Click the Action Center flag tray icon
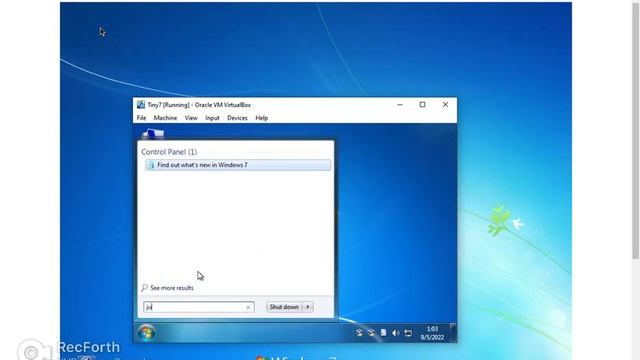Viewport: 640px width, 360px height. 383,333
